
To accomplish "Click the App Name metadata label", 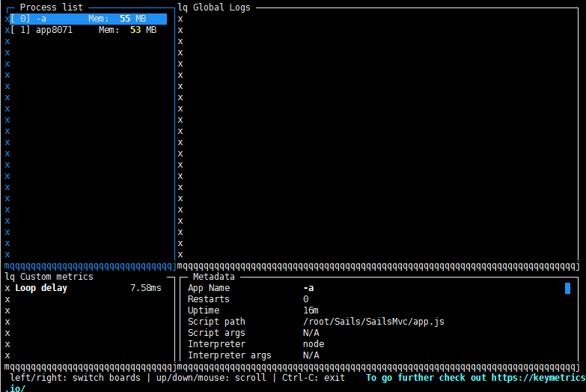I will [x=209, y=288].
